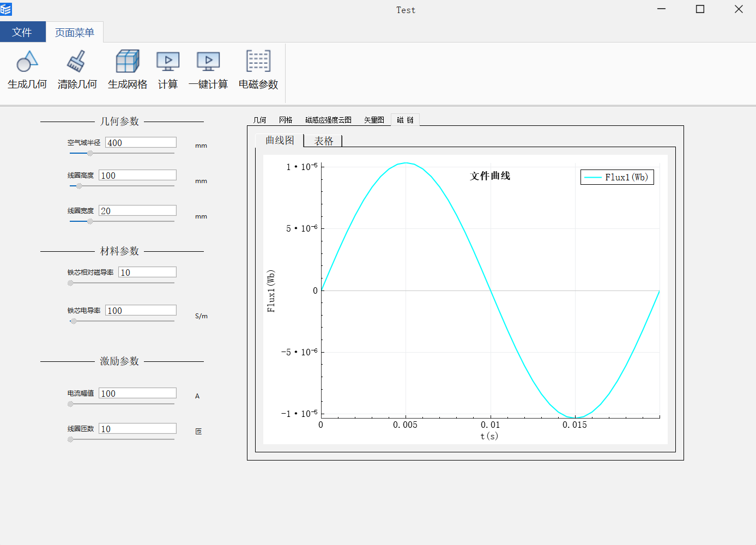Click the 清除几何 brush icon
Screen dimensions: 756x545
click(77, 61)
